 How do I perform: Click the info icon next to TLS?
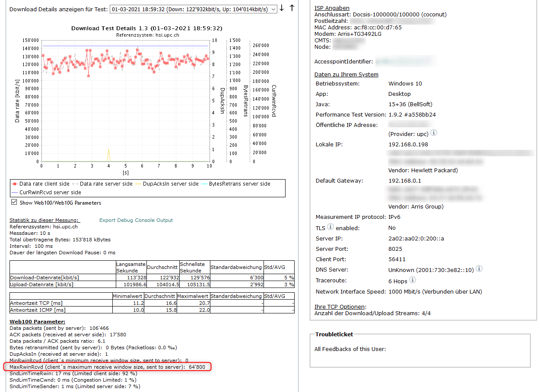tap(330, 227)
